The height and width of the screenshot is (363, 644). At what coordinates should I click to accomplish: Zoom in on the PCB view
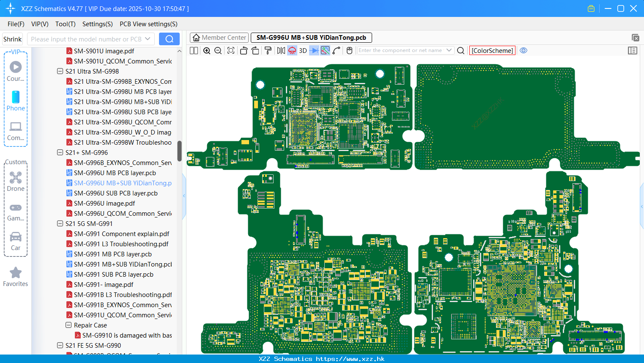[207, 50]
